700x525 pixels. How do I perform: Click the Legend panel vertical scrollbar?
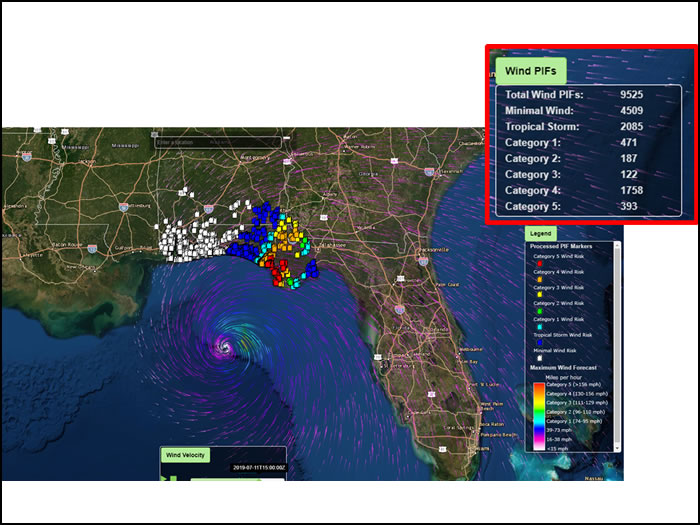(x=617, y=346)
